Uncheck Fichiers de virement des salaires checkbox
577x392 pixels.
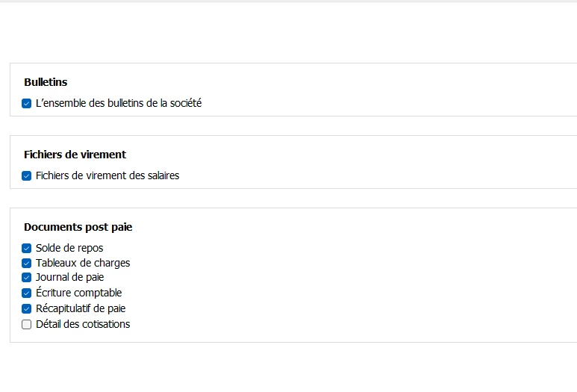click(x=27, y=176)
